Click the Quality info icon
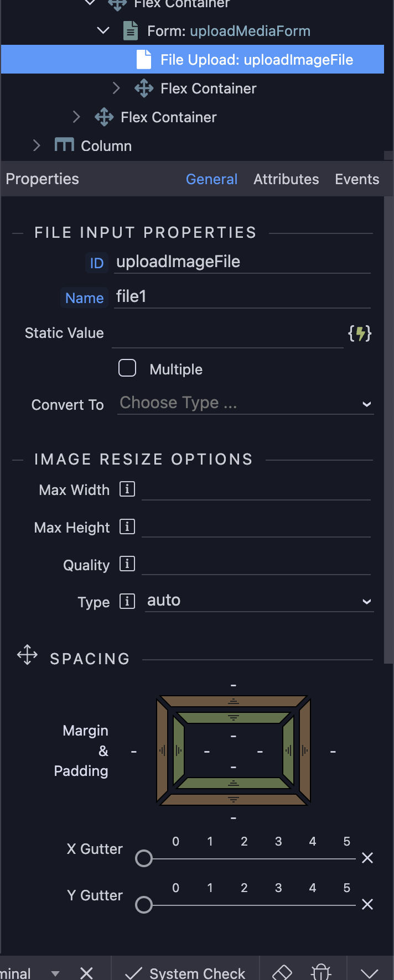 coord(127,564)
